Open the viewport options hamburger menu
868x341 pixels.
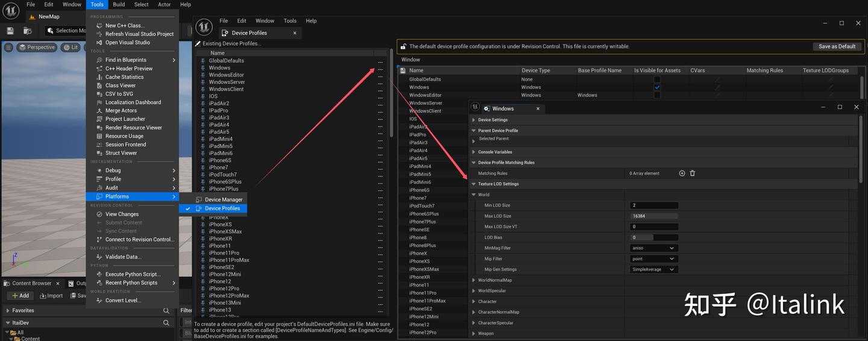coord(8,48)
